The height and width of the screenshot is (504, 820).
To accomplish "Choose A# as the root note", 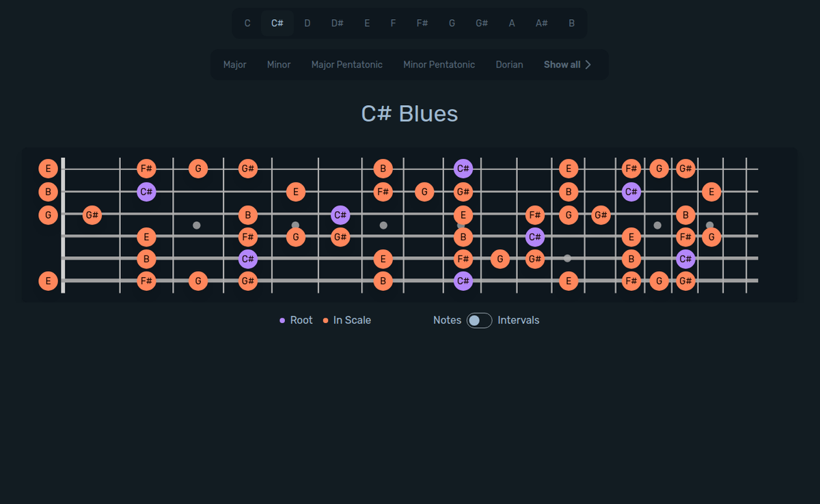I will 541,23.
